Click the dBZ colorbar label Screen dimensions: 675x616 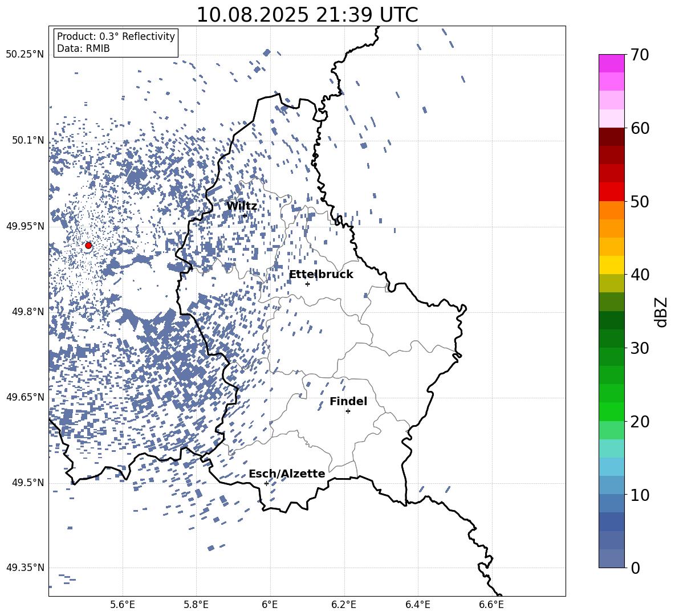click(662, 312)
